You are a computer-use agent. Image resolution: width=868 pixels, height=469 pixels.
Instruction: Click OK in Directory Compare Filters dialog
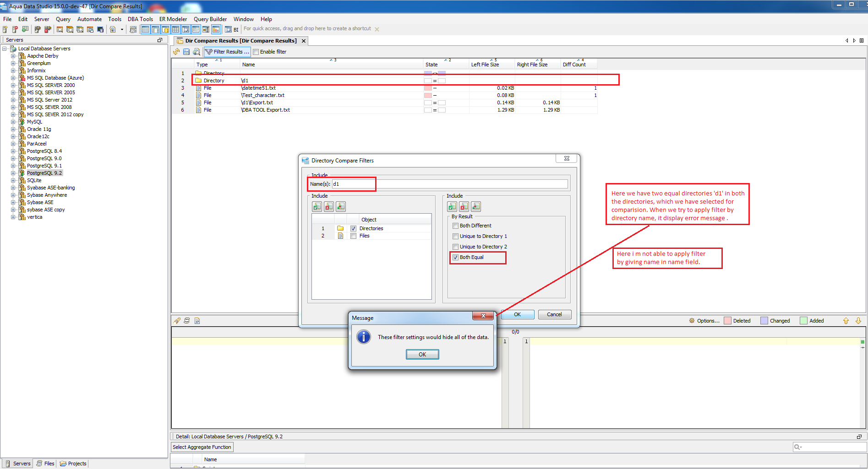click(x=517, y=314)
